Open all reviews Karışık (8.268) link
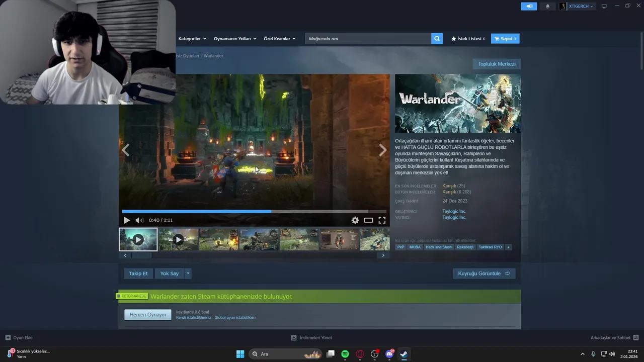 pos(457,192)
